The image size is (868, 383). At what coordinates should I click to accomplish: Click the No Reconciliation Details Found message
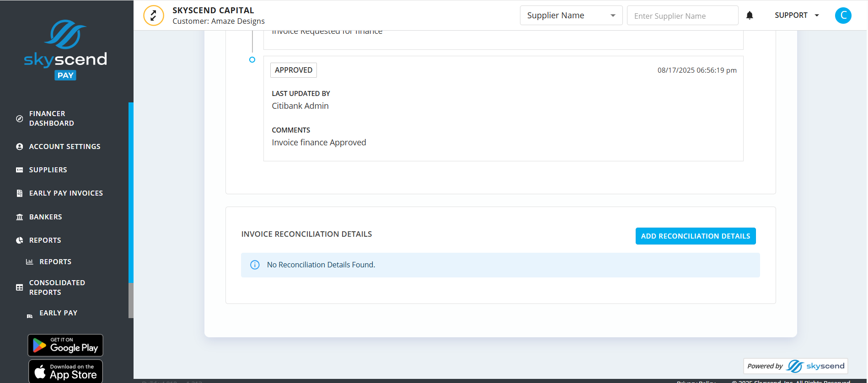point(321,265)
